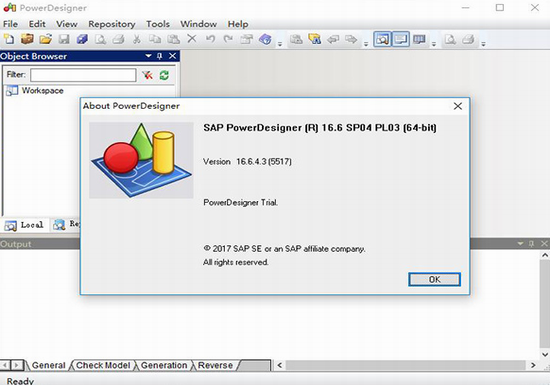The height and width of the screenshot is (385, 550).
Task: Click the version text 16.6.4.3 (5517)
Action: point(264,162)
